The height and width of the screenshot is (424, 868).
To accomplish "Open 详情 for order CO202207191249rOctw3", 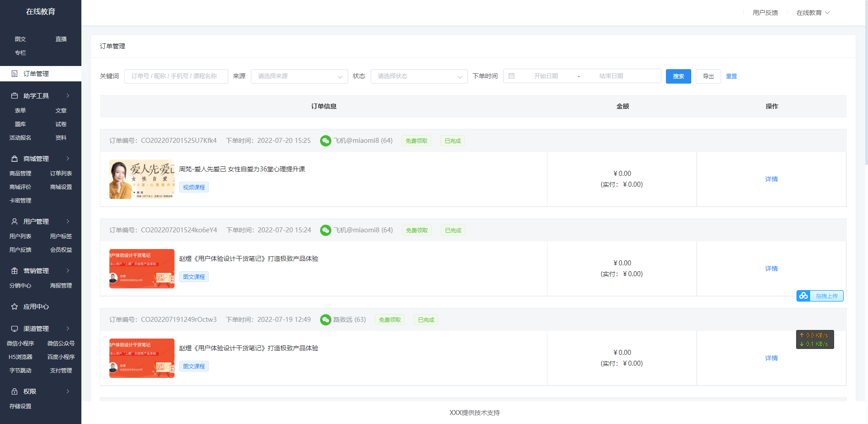I will point(771,358).
